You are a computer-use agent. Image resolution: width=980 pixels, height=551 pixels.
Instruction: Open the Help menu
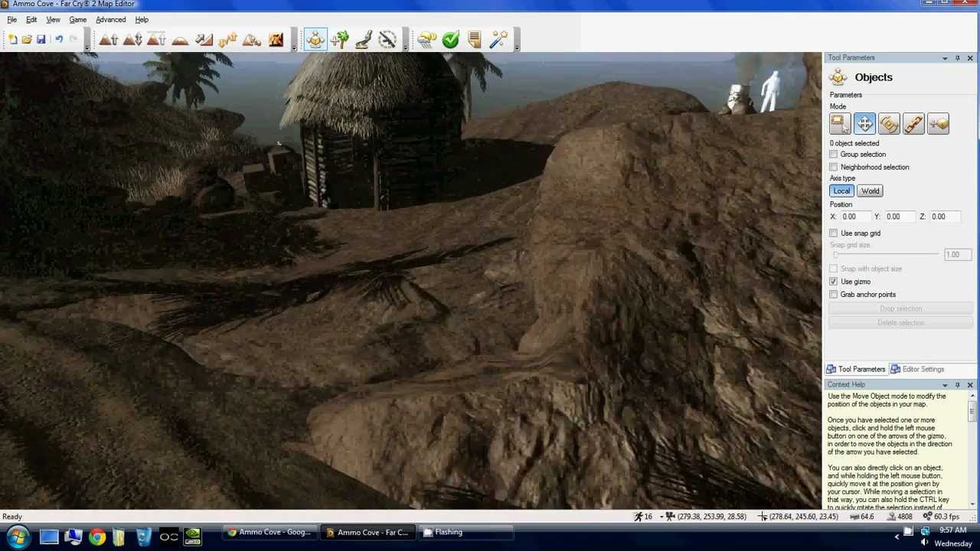coord(142,19)
